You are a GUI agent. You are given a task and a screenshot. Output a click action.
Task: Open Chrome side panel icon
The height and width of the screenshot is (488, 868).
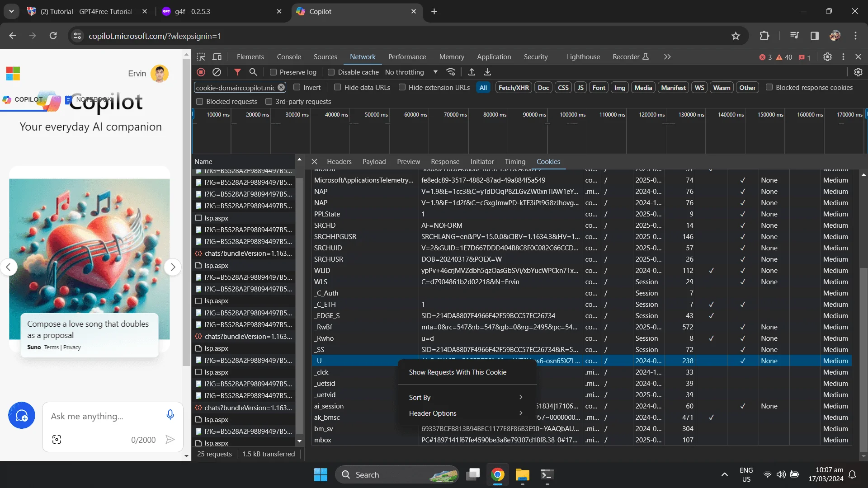tap(815, 36)
